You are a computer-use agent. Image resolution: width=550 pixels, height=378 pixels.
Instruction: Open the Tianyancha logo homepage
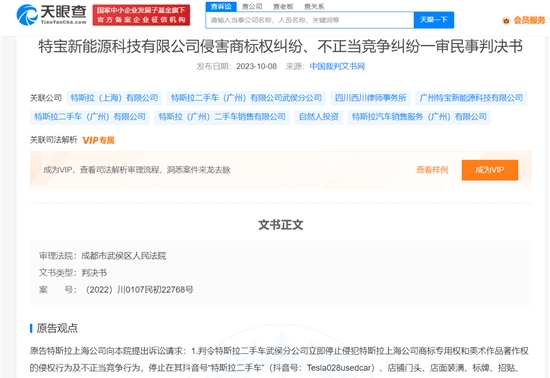coord(52,15)
